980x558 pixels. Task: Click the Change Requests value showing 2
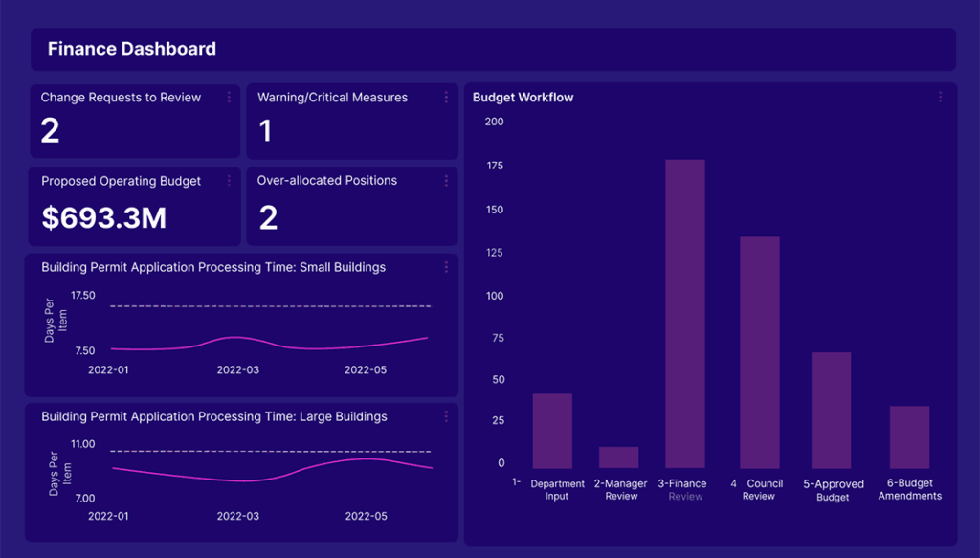pos(50,131)
